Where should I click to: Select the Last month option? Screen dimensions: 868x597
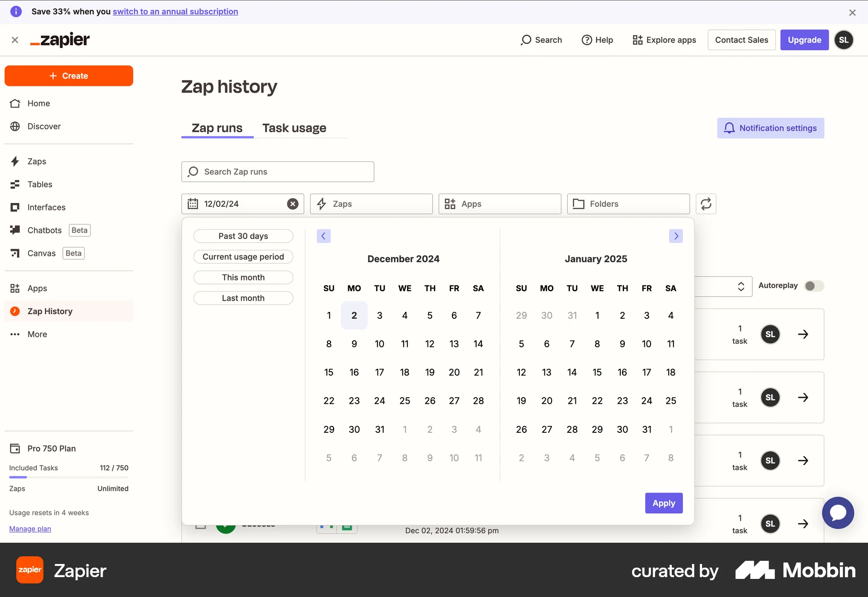coord(243,298)
